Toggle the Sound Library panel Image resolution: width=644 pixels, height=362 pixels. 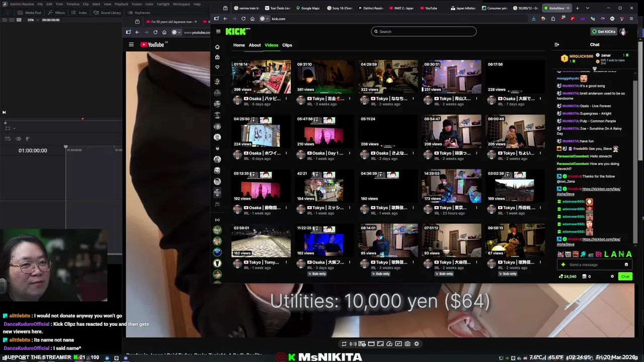click(x=108, y=13)
